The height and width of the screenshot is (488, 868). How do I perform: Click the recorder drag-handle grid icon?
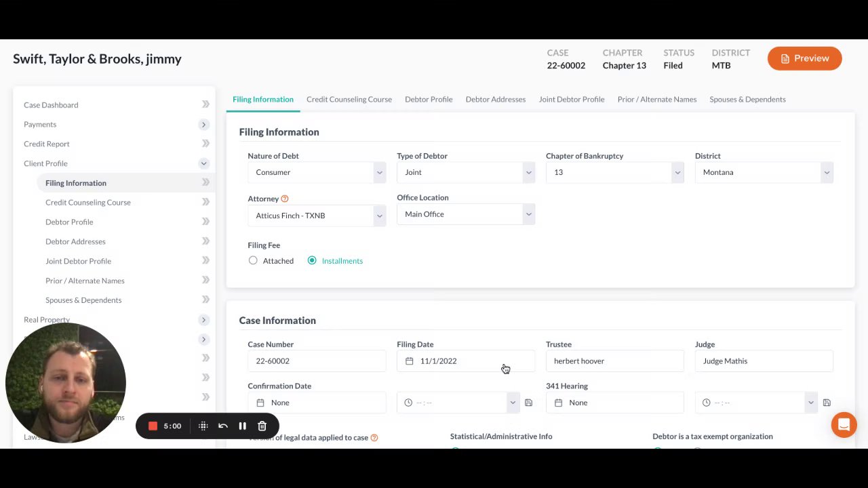coord(203,426)
